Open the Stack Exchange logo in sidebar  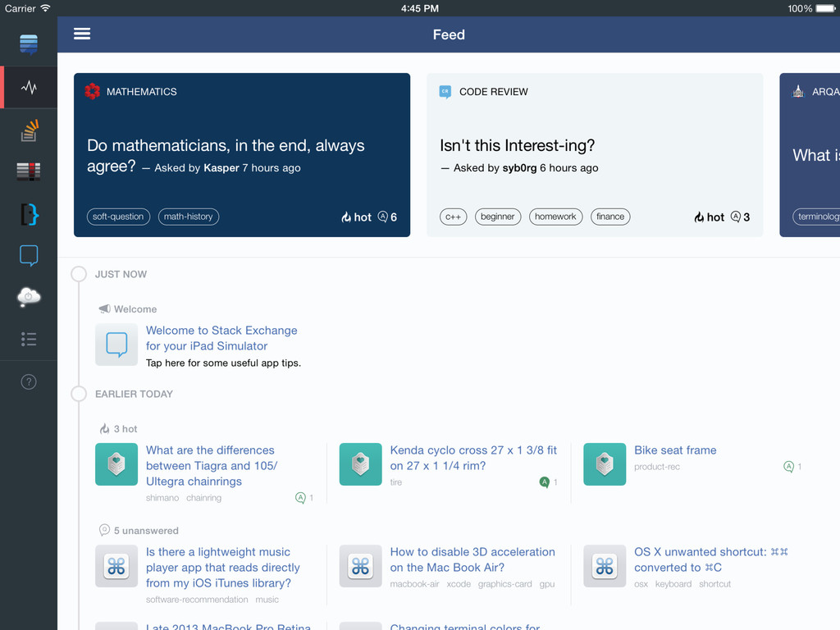pos(29,44)
